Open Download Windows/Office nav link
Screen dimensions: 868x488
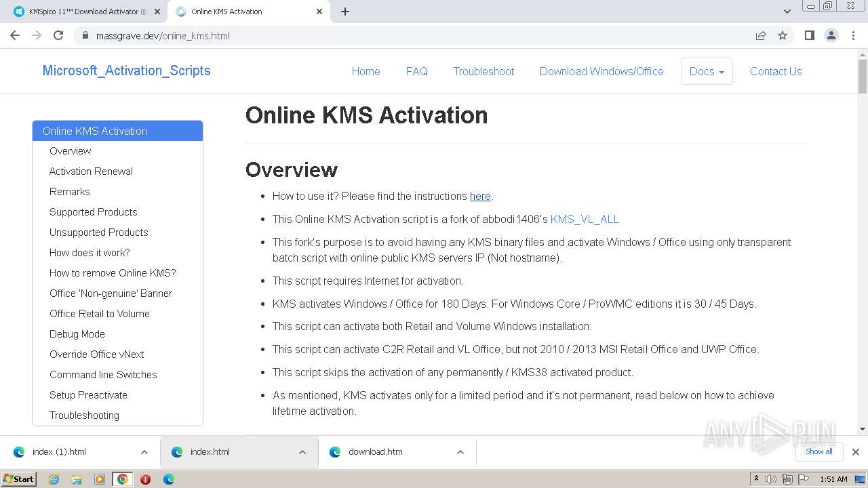601,71
